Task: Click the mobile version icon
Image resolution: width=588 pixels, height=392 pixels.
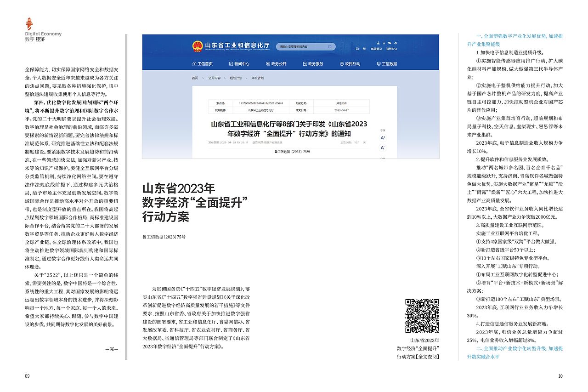Action: tap(384, 43)
